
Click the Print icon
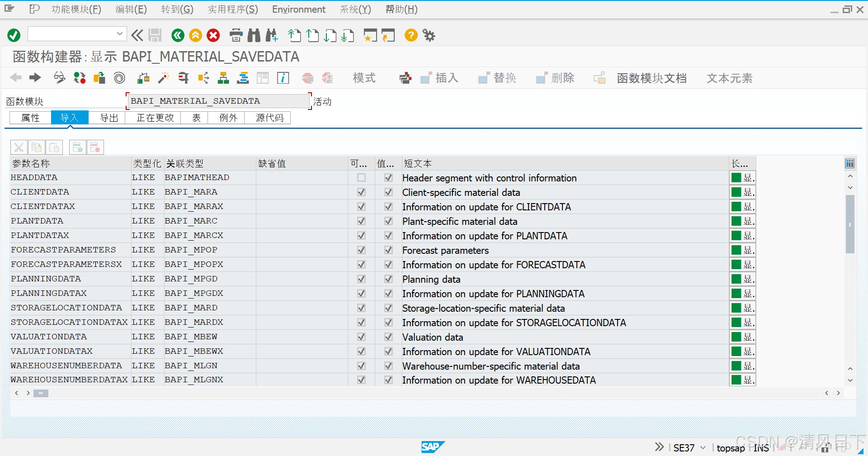[x=236, y=35]
